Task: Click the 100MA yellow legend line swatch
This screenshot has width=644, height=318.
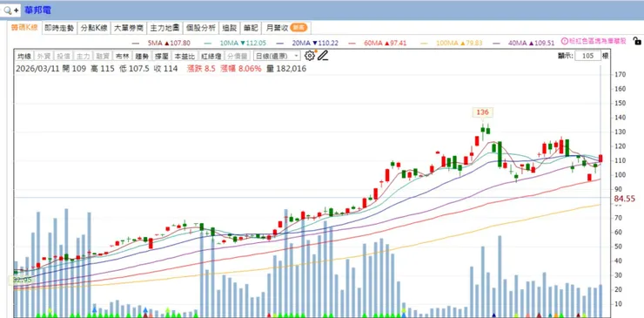Action: point(425,43)
